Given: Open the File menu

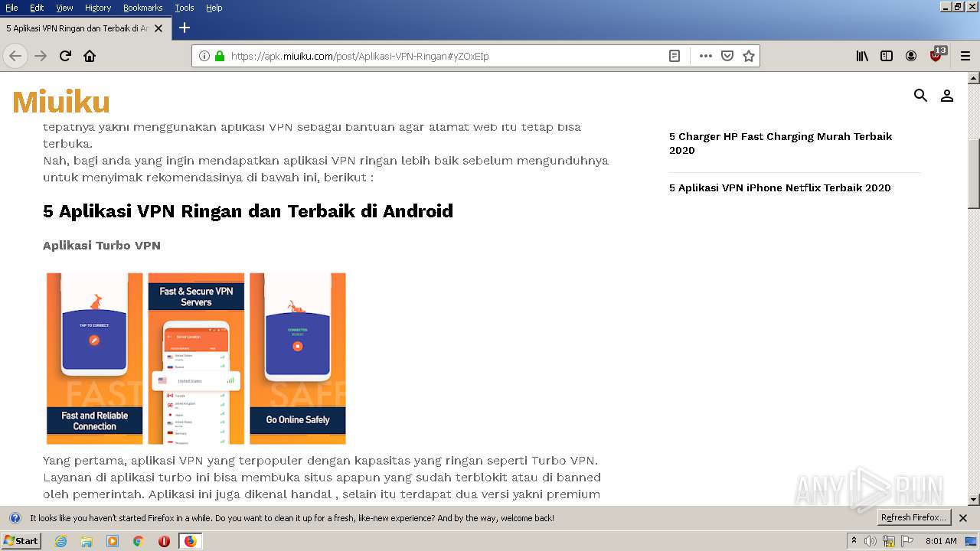Looking at the screenshot, I should click(11, 8).
